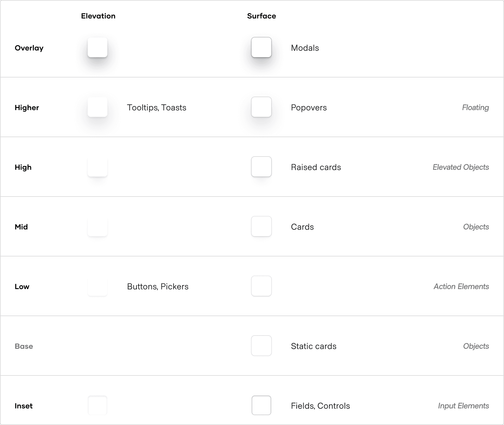Click the Tooltips, Toasts label
This screenshot has height=425, width=504.
click(156, 108)
